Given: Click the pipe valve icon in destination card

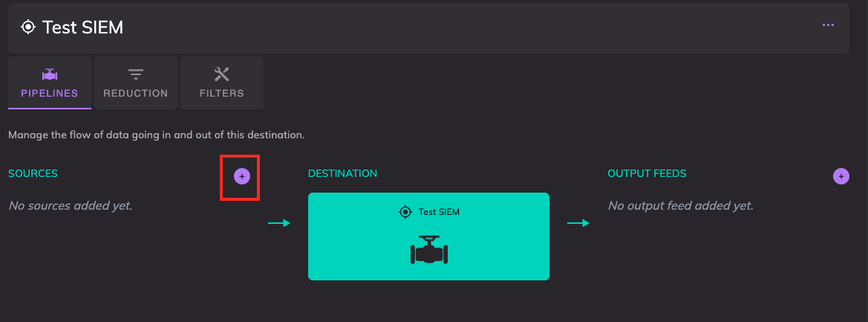Looking at the screenshot, I should click(428, 251).
